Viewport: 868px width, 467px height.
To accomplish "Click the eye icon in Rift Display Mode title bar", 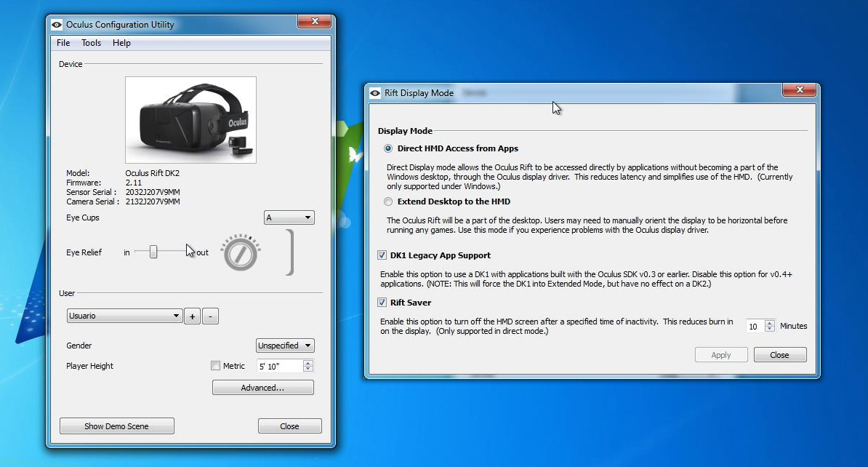I will (375, 93).
